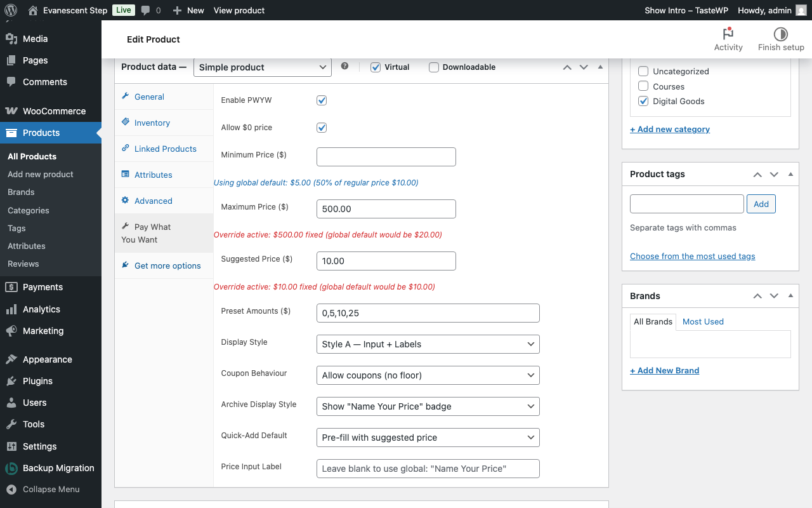Click the product type help question mark icon

point(344,66)
